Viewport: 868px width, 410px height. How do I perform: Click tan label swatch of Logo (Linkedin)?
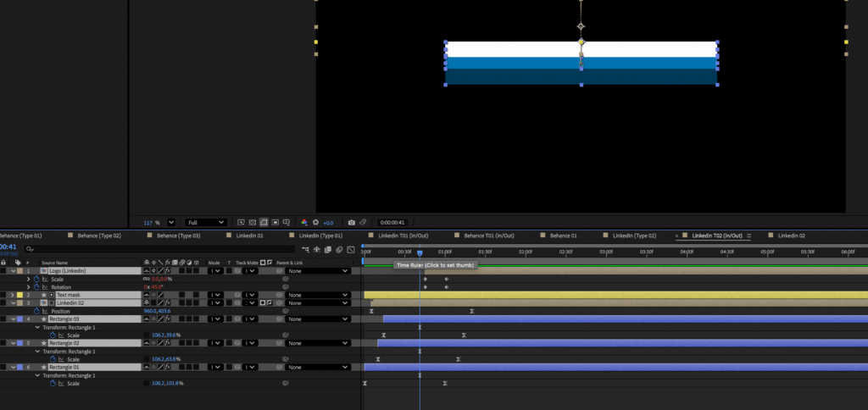tap(20, 270)
